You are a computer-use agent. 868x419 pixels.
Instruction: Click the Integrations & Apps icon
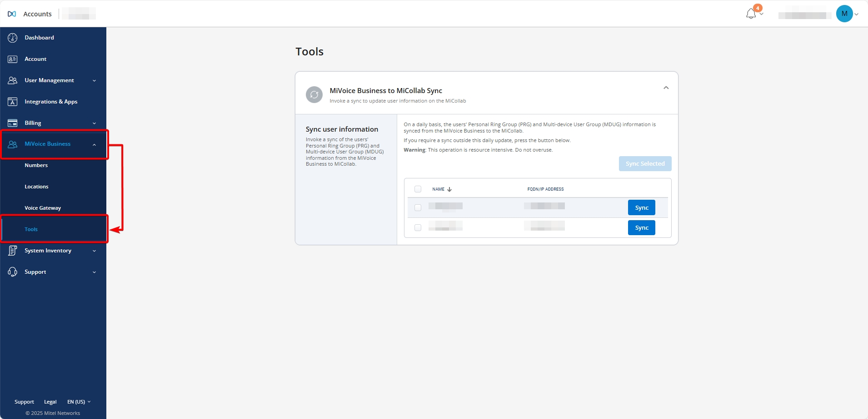[x=13, y=102]
